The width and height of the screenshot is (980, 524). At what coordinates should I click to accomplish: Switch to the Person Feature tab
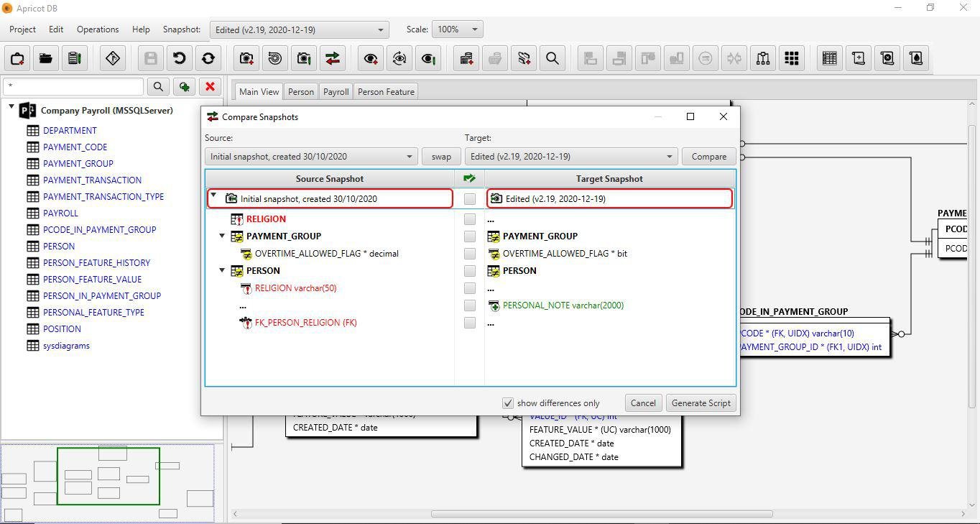(386, 92)
